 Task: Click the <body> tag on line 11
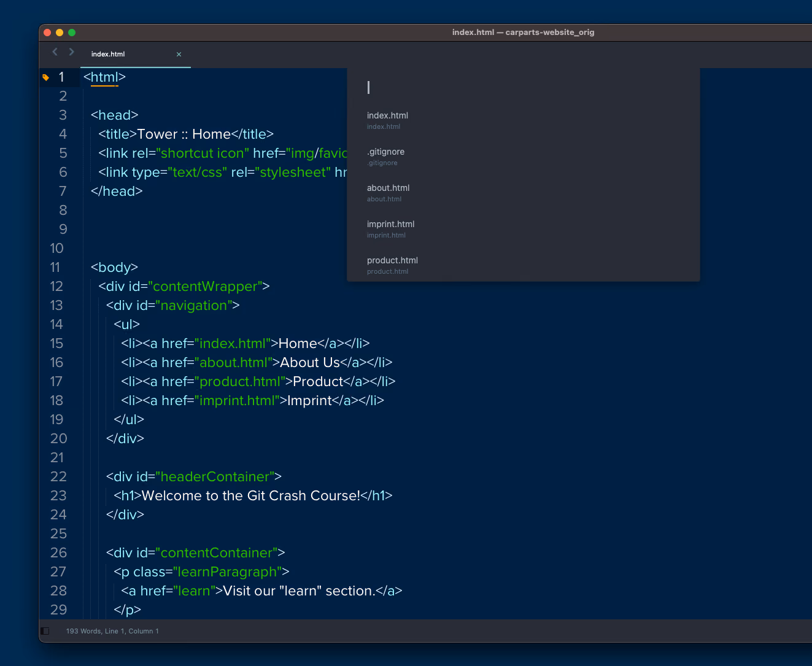click(x=114, y=268)
